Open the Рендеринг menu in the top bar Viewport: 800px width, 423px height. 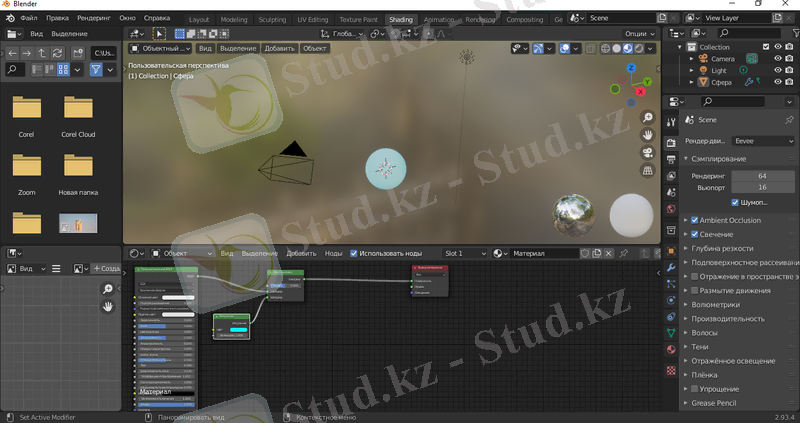[x=94, y=19]
